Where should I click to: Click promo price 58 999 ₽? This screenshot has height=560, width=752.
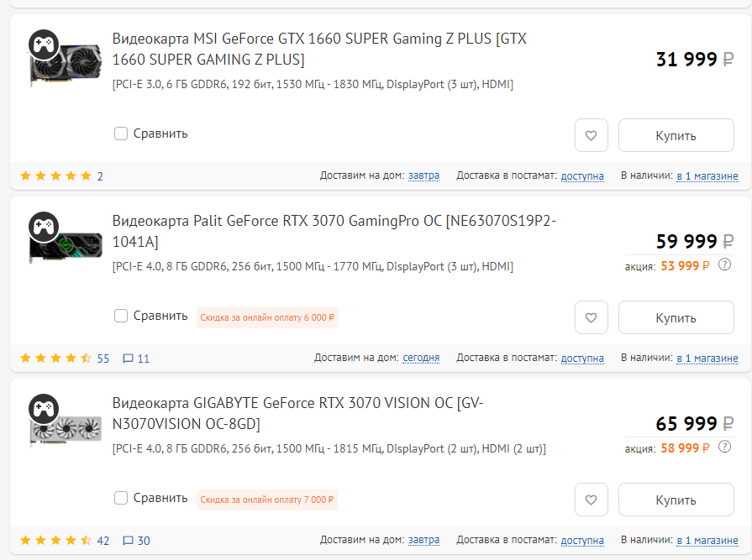(685, 447)
